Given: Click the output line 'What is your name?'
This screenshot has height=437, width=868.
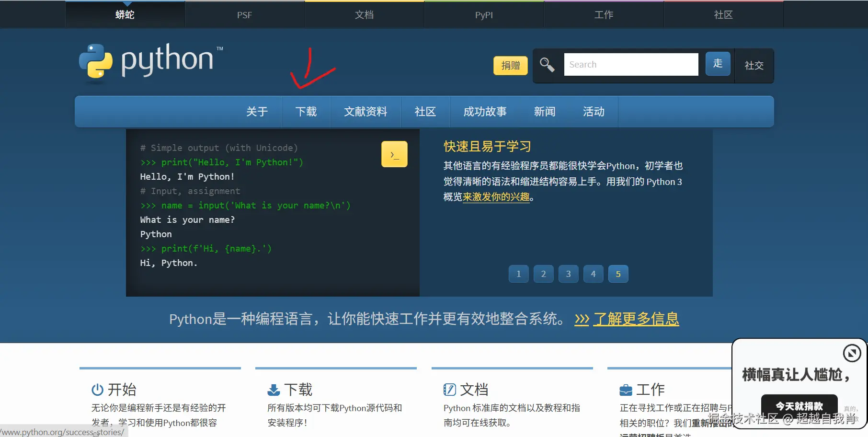Looking at the screenshot, I should (x=187, y=220).
